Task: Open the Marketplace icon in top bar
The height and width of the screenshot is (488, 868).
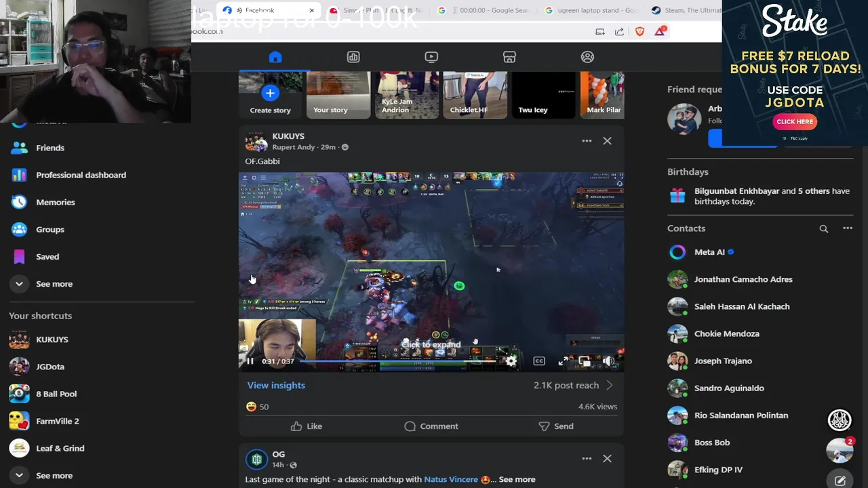Action: (509, 57)
